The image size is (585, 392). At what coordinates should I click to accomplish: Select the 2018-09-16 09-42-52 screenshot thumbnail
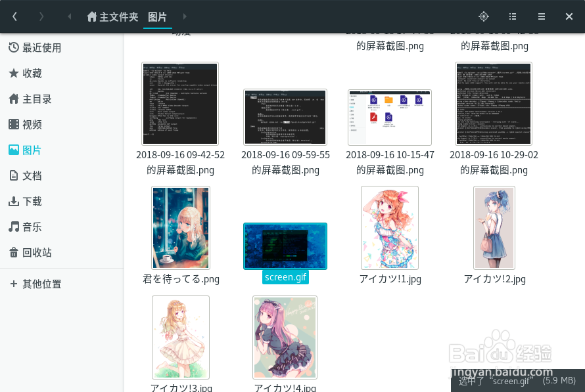coord(180,104)
